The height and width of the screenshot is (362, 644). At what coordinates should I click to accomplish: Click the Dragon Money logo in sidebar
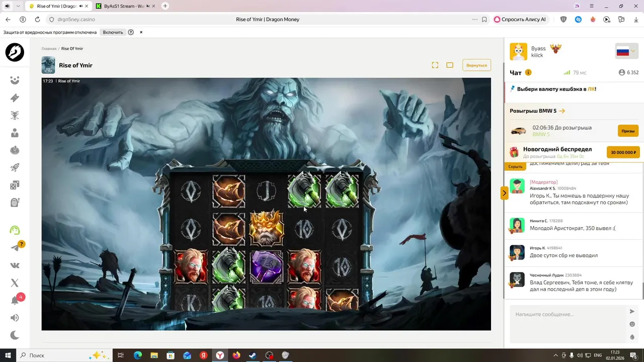(x=15, y=52)
